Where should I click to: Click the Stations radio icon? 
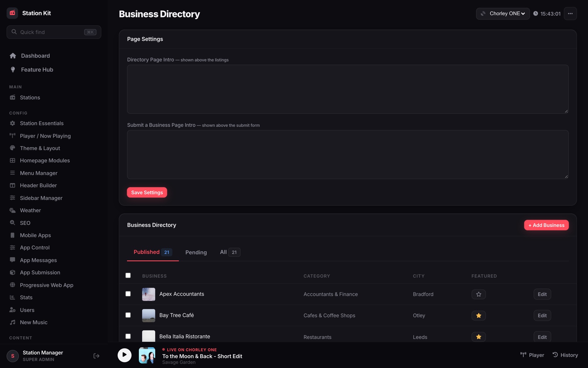tap(12, 97)
